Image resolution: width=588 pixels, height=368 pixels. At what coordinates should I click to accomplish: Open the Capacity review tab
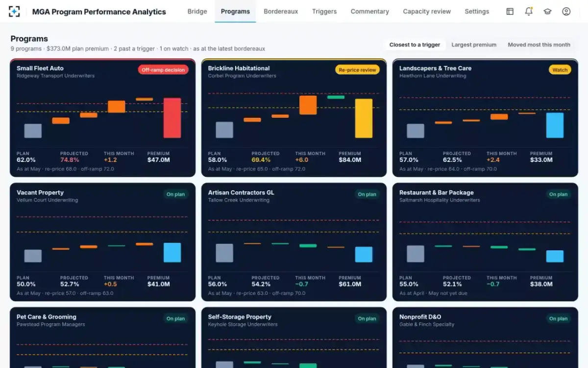[x=427, y=11]
